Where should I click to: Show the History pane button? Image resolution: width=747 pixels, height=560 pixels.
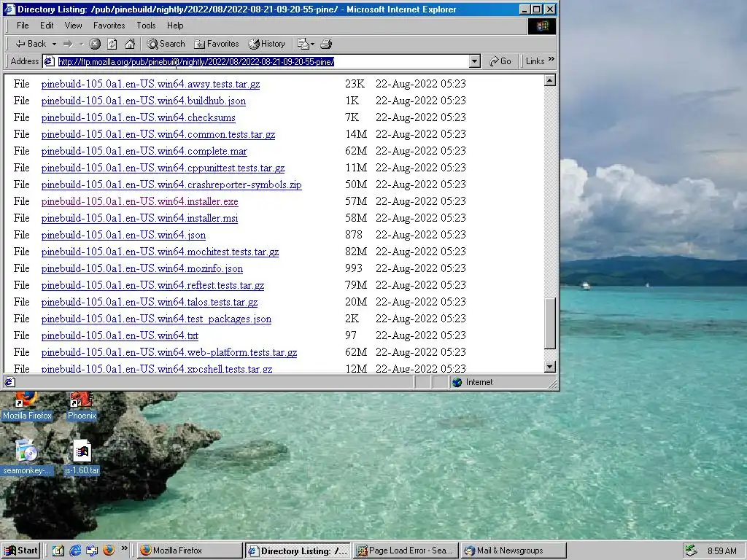267,44
